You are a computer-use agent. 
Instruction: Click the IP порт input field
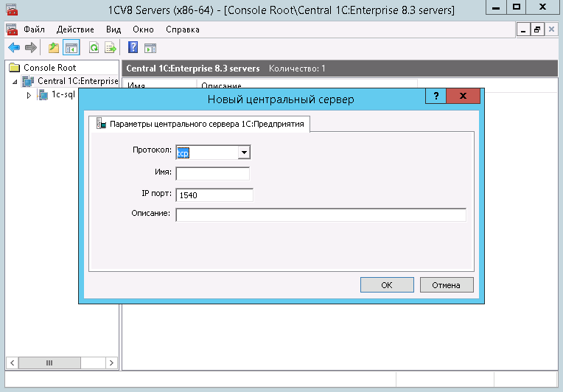tap(214, 195)
